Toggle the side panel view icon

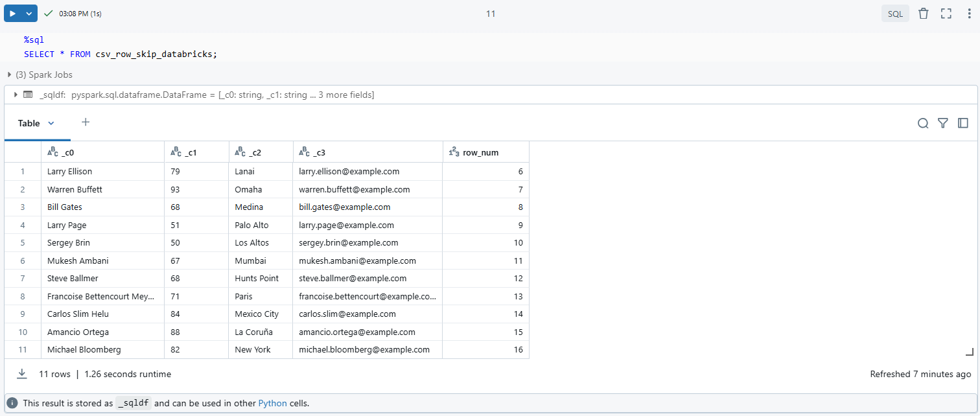click(963, 123)
